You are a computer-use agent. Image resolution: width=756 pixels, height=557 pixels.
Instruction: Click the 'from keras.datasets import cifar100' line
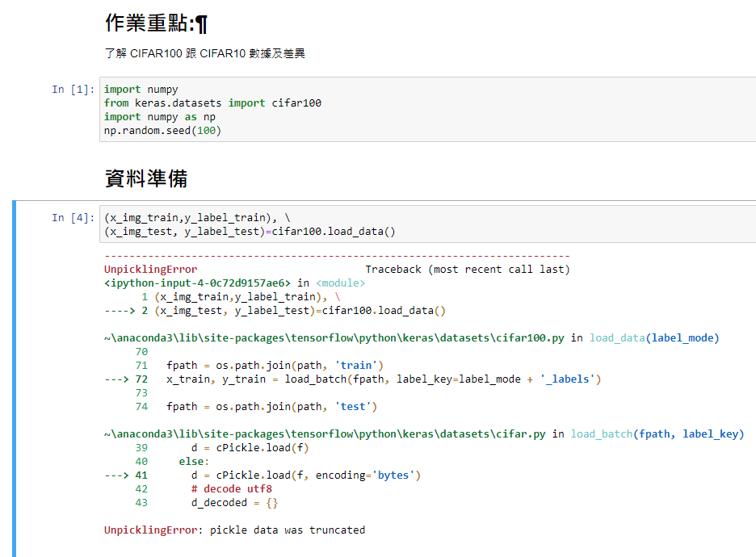tap(212, 103)
